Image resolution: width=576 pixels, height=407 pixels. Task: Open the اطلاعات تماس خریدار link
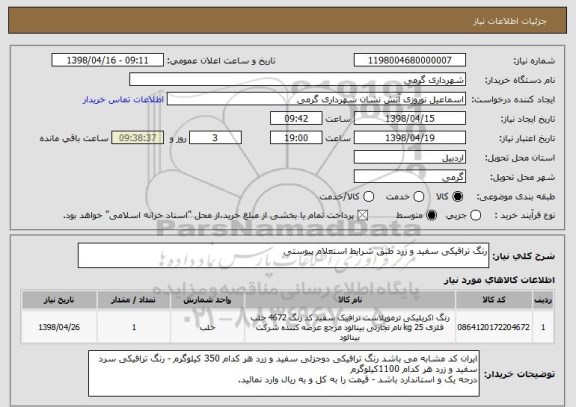[123, 100]
